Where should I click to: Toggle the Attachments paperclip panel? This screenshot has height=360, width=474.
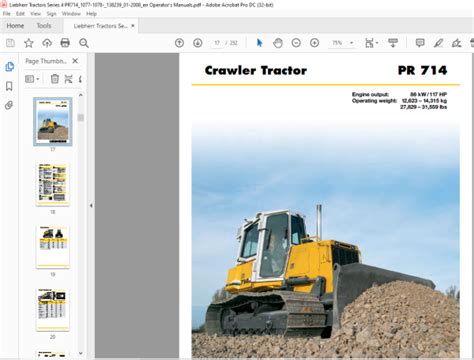coord(9,105)
